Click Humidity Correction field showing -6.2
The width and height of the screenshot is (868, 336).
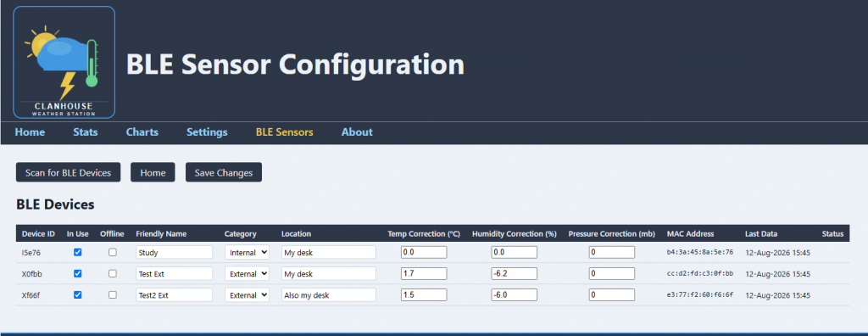click(515, 273)
